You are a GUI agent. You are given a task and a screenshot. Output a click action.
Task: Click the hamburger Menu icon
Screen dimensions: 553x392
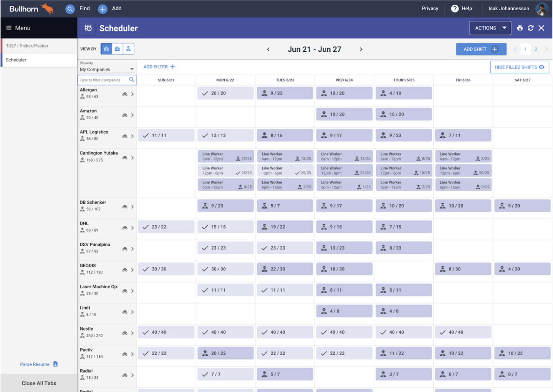click(8, 28)
